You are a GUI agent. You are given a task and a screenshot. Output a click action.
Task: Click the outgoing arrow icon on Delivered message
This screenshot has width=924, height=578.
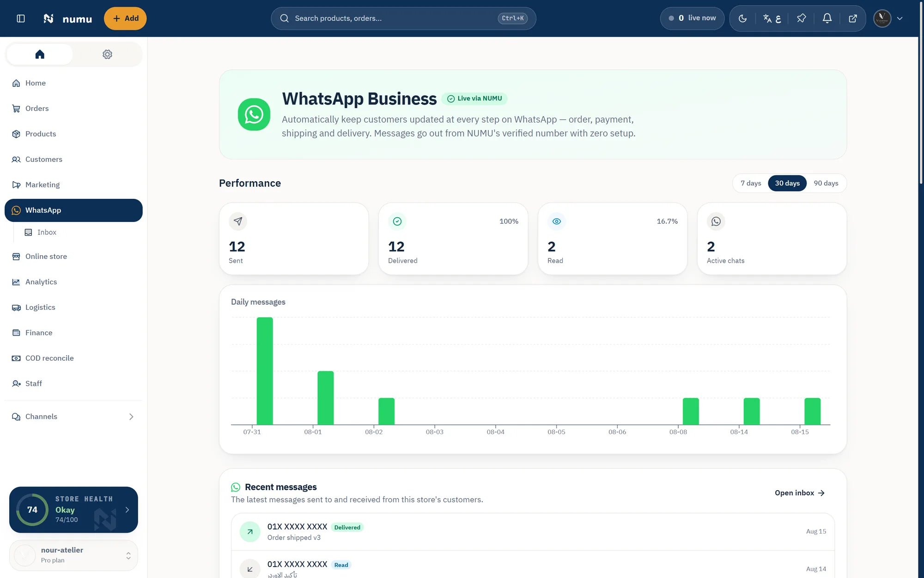pyautogui.click(x=250, y=532)
